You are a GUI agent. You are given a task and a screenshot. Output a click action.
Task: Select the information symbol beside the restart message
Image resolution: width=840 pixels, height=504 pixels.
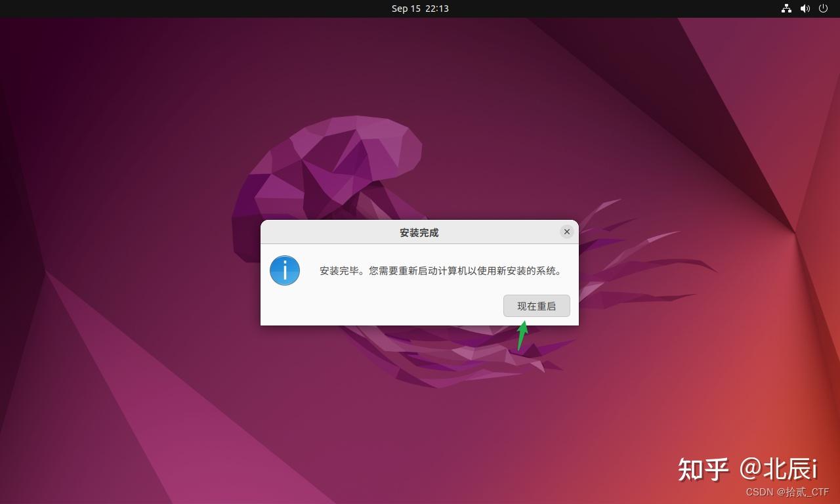click(x=284, y=270)
